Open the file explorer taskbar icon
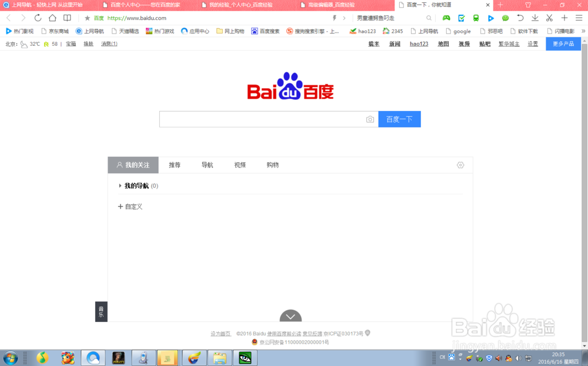The height and width of the screenshot is (366, 588). 219,358
